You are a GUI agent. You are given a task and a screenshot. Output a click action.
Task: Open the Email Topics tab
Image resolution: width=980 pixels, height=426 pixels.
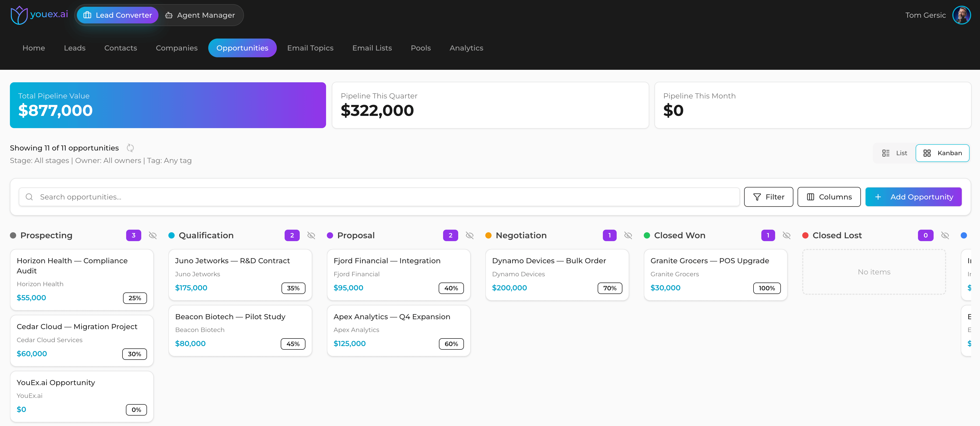pos(310,48)
